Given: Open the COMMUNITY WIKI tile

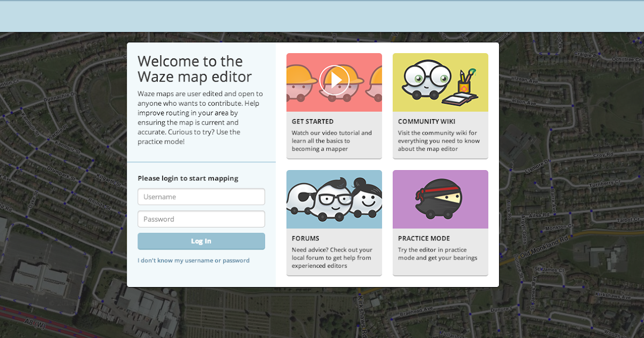Looking at the screenshot, I should [440, 122].
